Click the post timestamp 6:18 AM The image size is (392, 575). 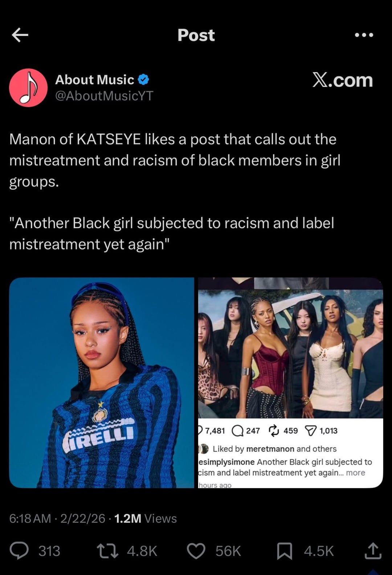tap(30, 518)
